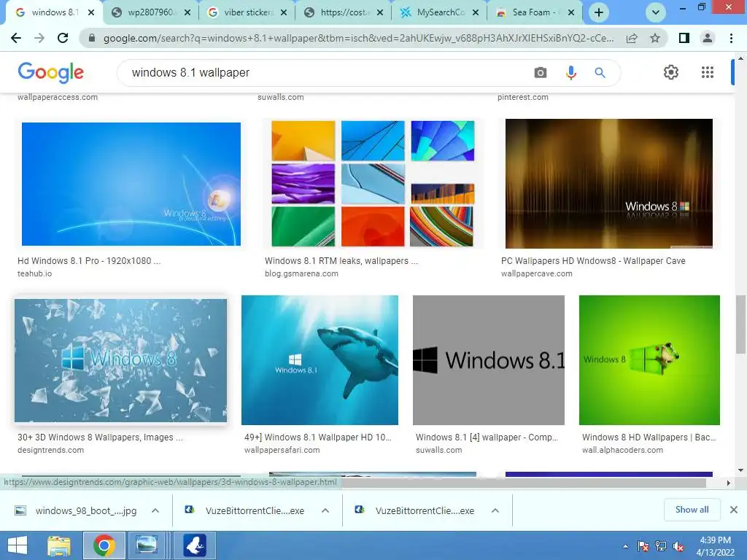Close the viber stickers tab
The width and height of the screenshot is (747, 560).
pos(284,13)
